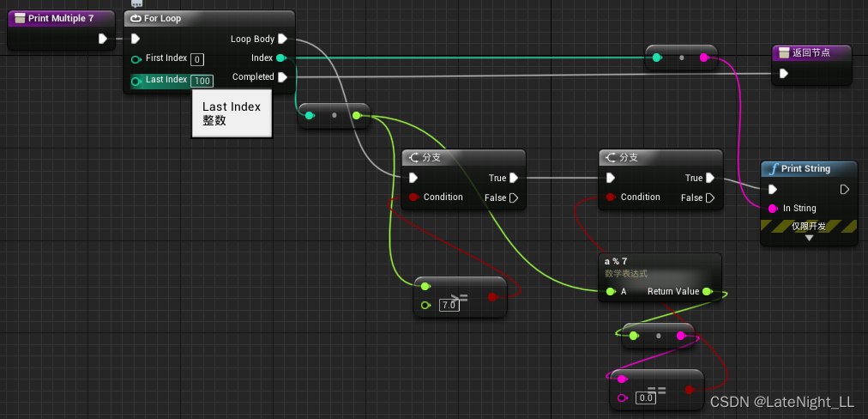Select the Print String node title
Viewport: 868px width, 419px height.
(x=805, y=168)
